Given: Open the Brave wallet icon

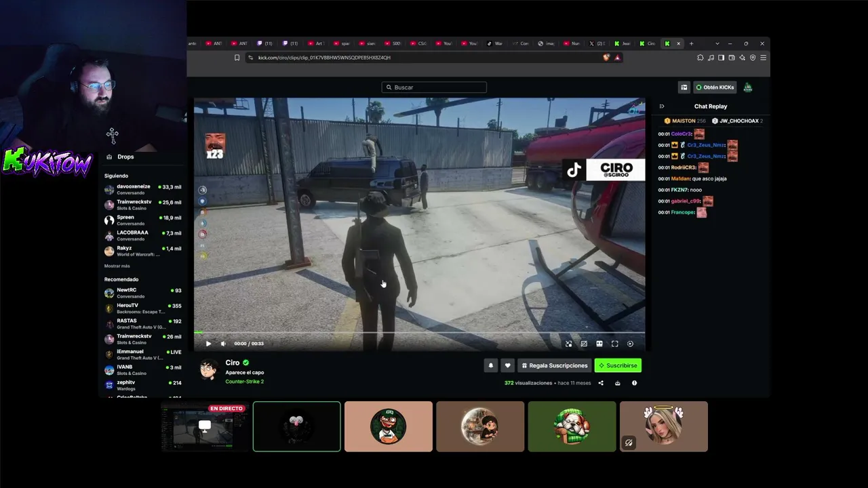Looking at the screenshot, I should (x=732, y=58).
